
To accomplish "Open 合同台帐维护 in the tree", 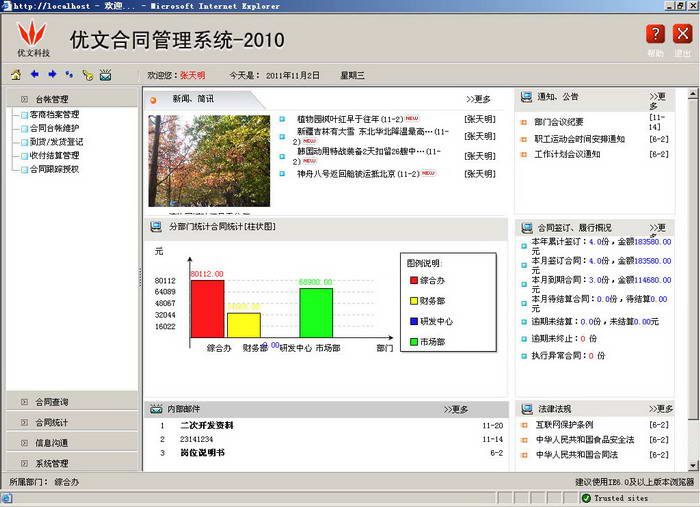I will pyautogui.click(x=54, y=128).
